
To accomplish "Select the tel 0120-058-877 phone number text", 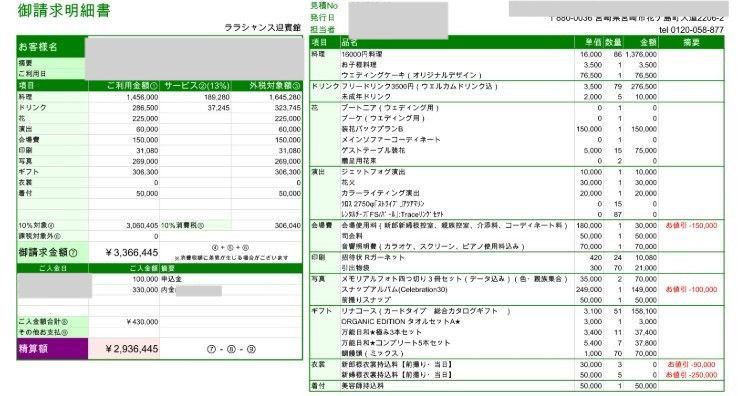I will point(691,30).
